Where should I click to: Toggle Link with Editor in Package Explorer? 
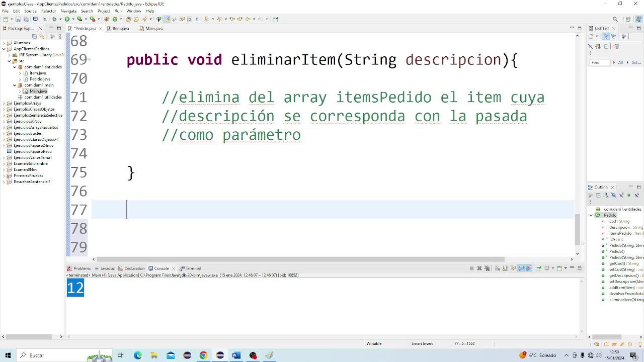coord(41,36)
